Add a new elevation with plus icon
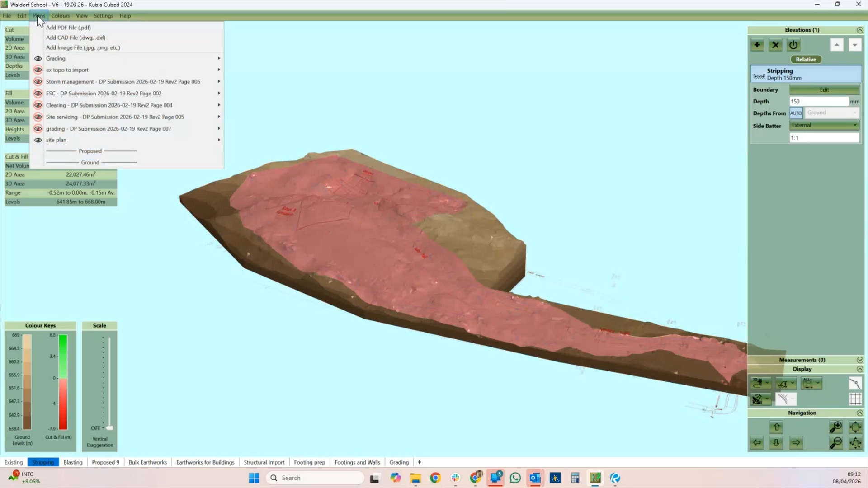Viewport: 868px width, 488px height. 757,45
